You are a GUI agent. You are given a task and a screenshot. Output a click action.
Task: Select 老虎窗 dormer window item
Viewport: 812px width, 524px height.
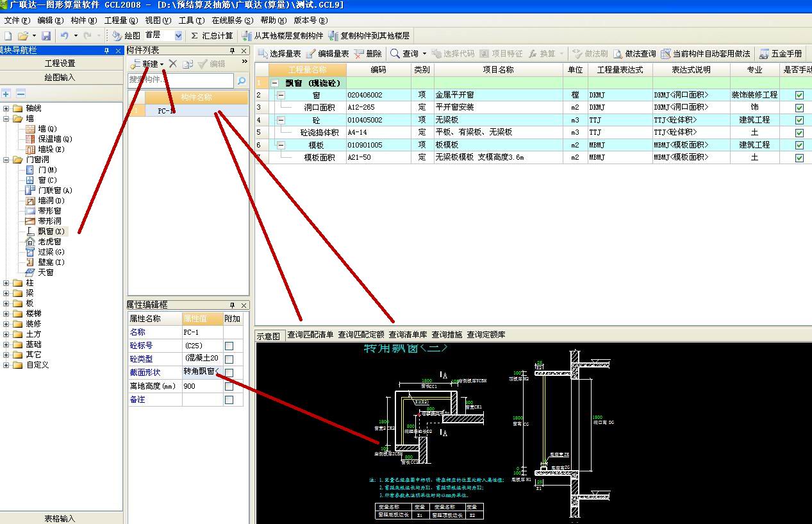click(x=43, y=242)
